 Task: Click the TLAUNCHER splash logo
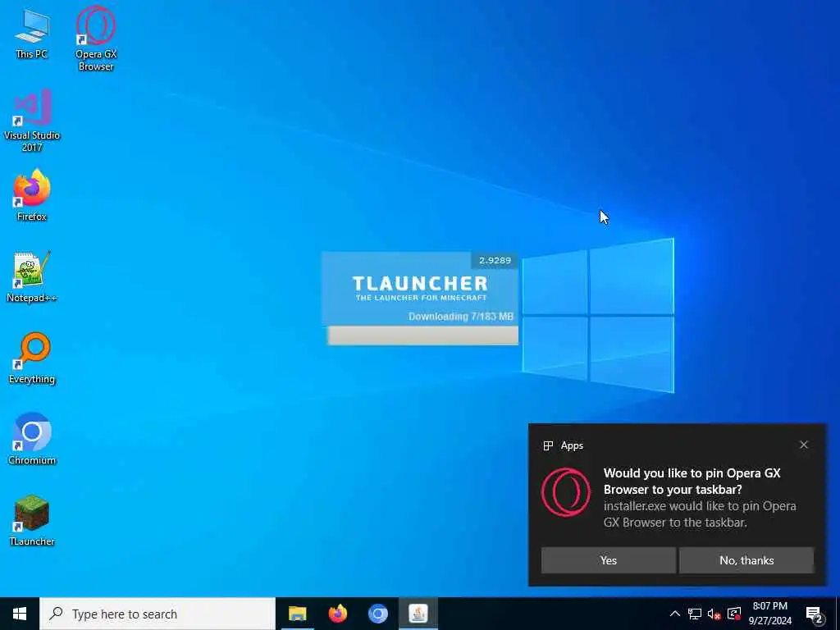[x=420, y=288]
